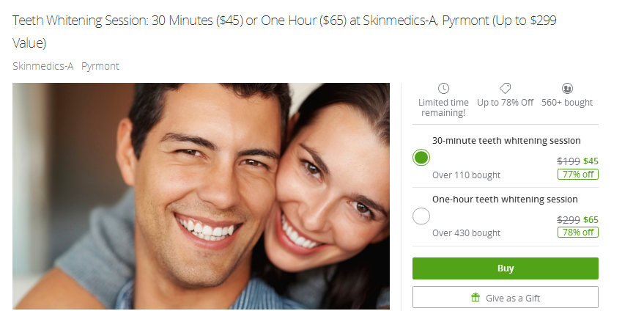Click the Over 110 bought text
644x311 pixels.
tap(466, 175)
